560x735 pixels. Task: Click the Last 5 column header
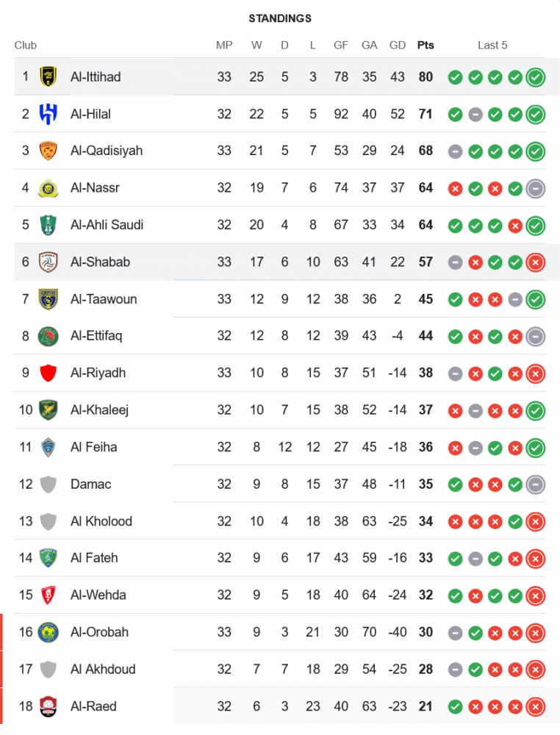pos(492,45)
